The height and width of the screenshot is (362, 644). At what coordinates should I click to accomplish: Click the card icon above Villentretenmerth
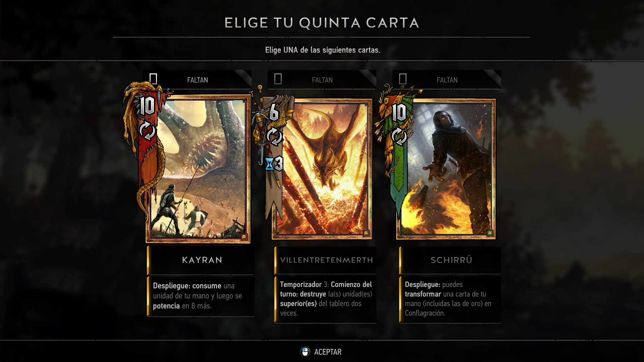(x=278, y=79)
